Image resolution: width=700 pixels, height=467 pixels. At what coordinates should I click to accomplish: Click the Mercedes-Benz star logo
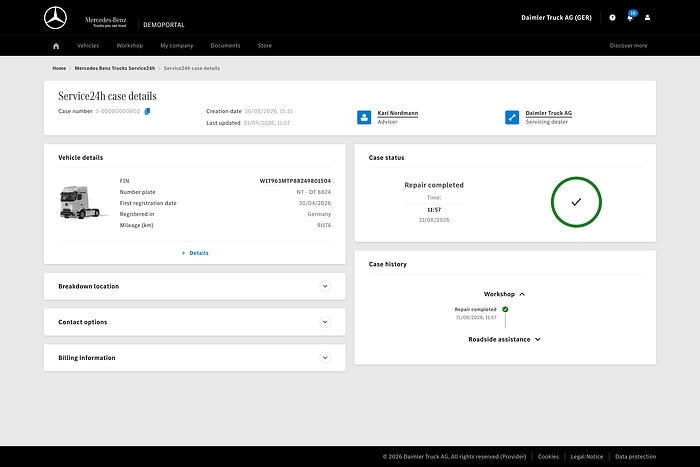(55, 18)
